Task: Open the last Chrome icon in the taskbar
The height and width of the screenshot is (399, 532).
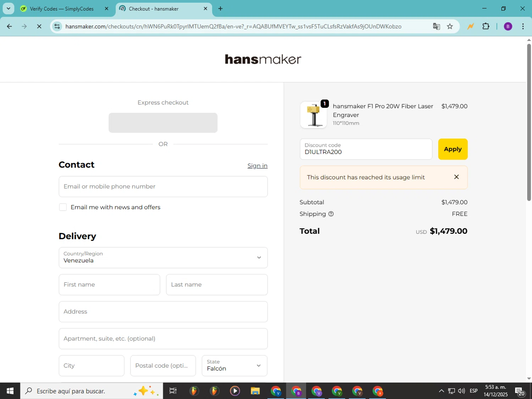Action: point(378,391)
